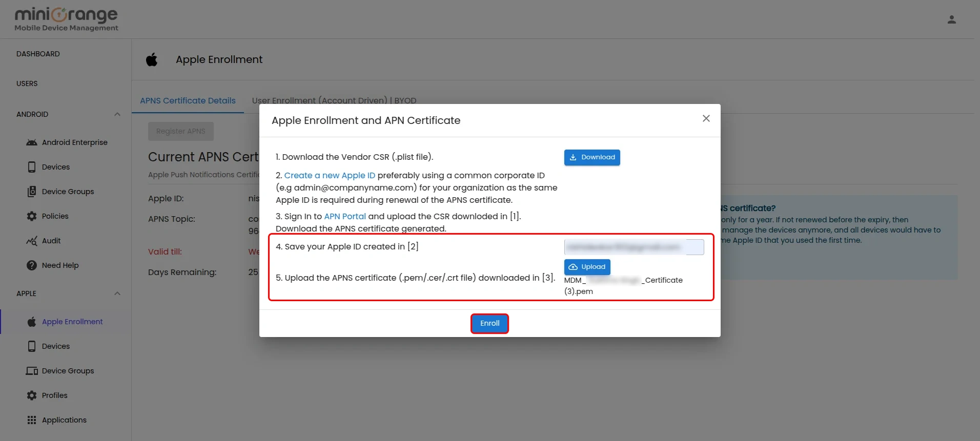Open the Audit icon in sidebar
This screenshot has height=441, width=980.
pos(32,241)
